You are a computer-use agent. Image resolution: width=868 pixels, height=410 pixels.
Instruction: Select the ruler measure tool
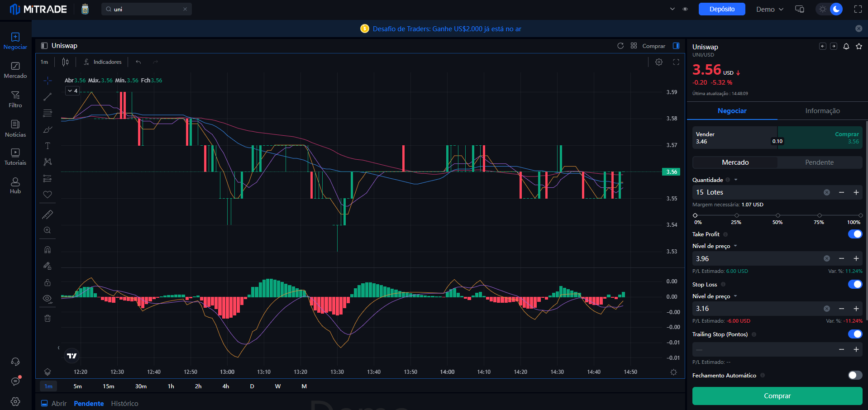click(x=48, y=215)
